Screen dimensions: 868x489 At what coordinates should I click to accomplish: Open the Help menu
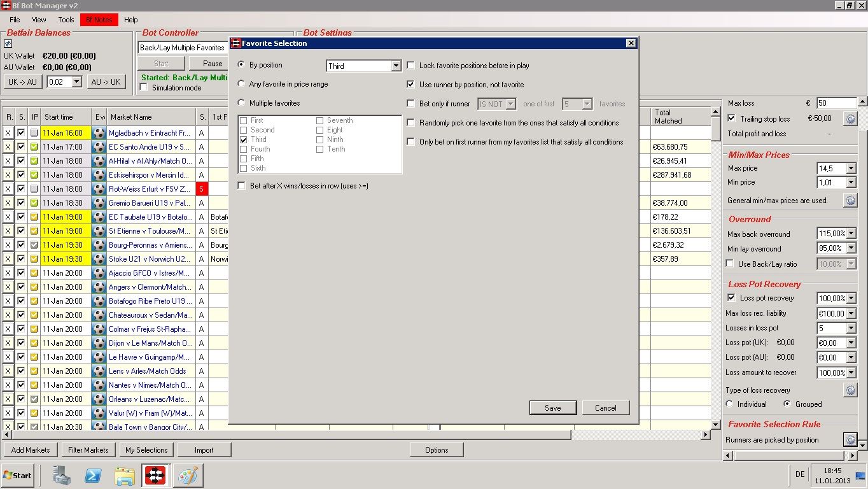pos(131,20)
